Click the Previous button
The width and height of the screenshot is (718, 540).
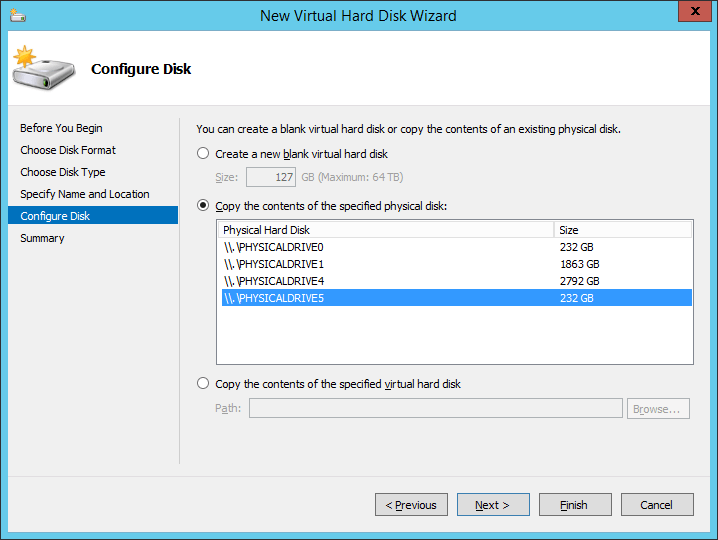click(x=411, y=505)
